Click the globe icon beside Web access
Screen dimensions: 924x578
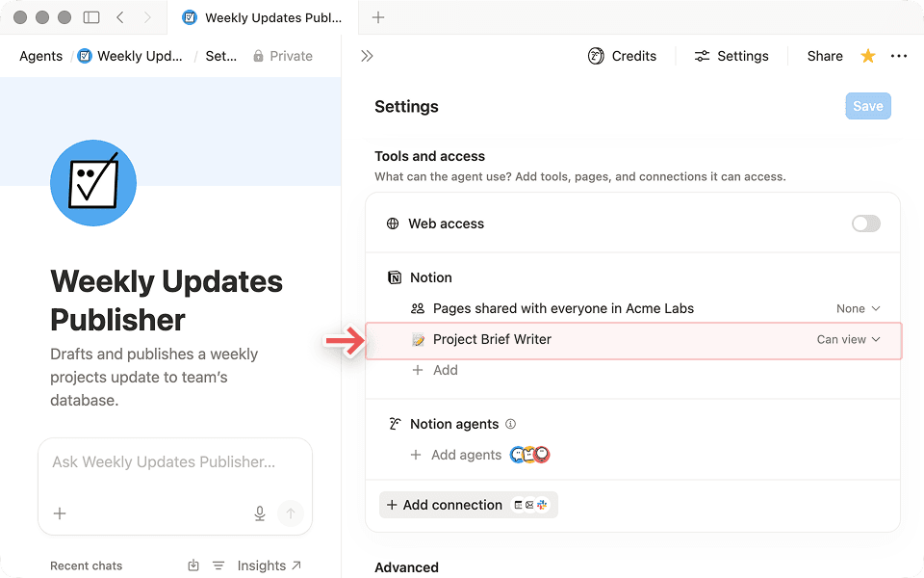click(x=393, y=223)
